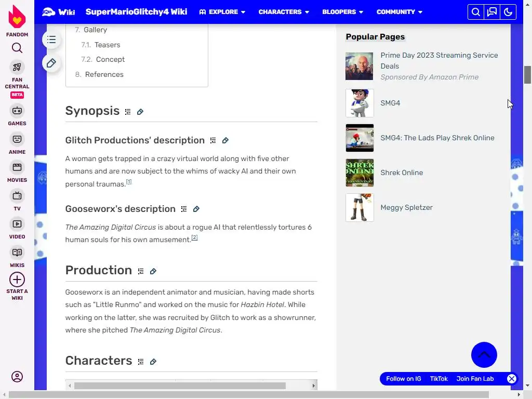Expand the Community dropdown menu
The image size is (532, 399).
[400, 12]
